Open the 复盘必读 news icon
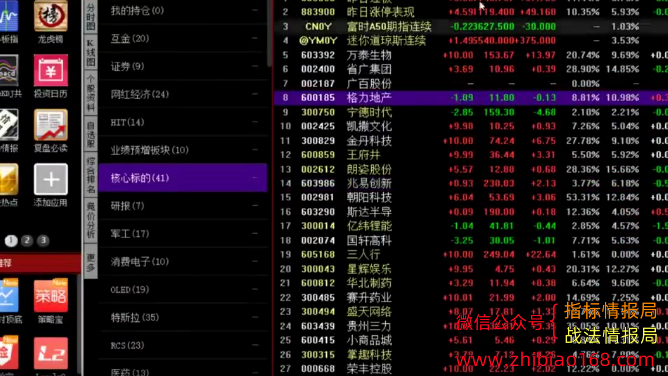Image resolution: width=668 pixels, height=376 pixels. pos(51,125)
